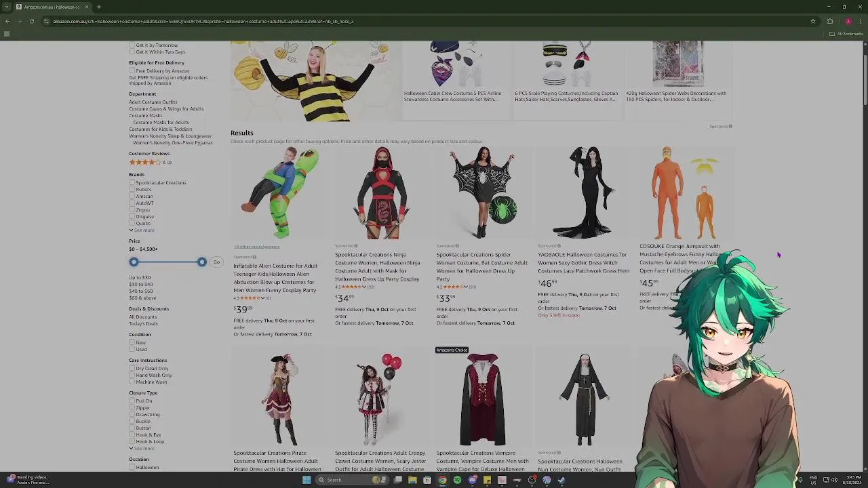Image resolution: width=868 pixels, height=488 pixels.
Task: Check the Halloween occasion filter
Action: pyautogui.click(x=132, y=467)
